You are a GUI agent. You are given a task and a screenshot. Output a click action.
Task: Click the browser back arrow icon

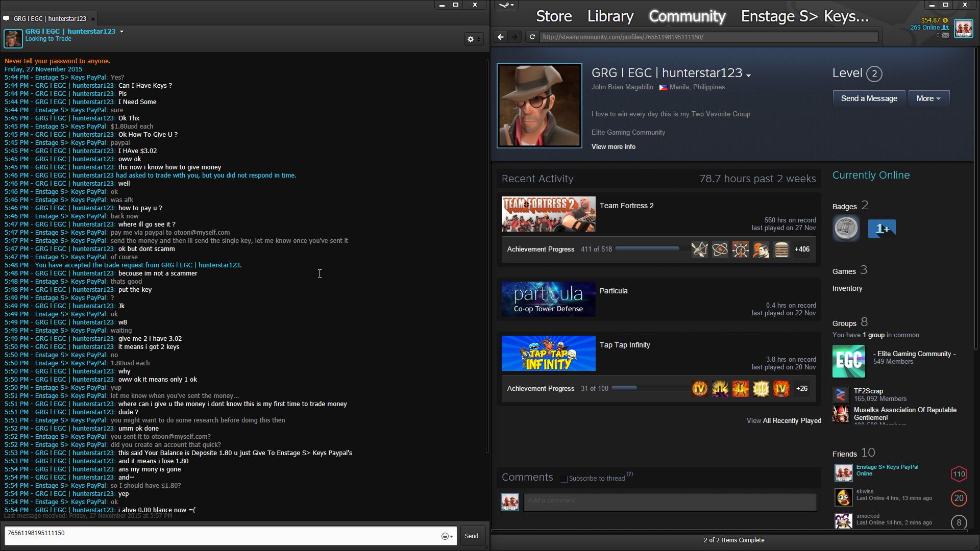501,37
